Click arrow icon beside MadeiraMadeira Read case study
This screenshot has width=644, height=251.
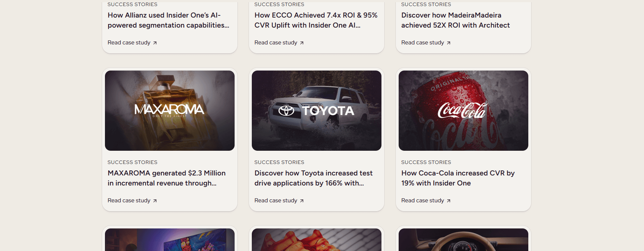click(448, 43)
